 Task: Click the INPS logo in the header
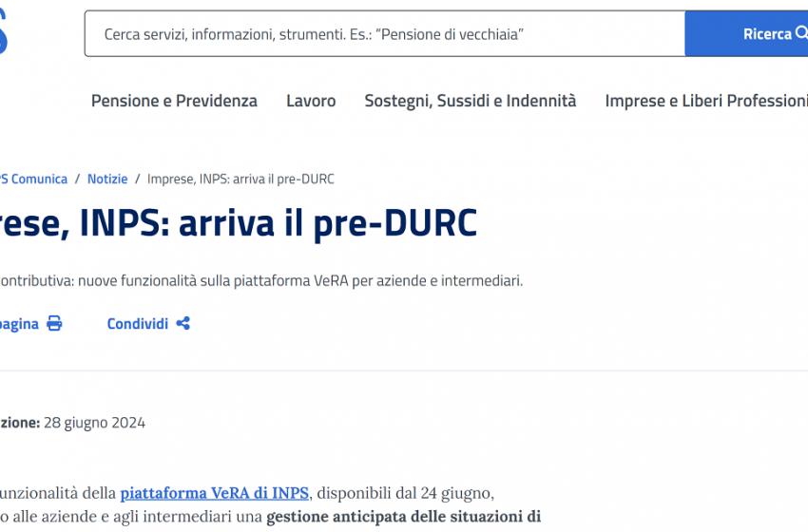(x=4, y=34)
